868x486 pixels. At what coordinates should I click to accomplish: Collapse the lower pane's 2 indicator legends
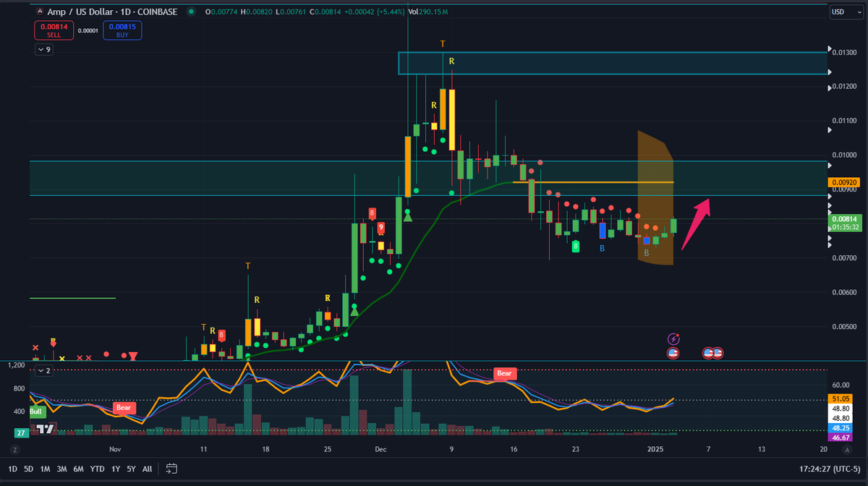tap(44, 370)
